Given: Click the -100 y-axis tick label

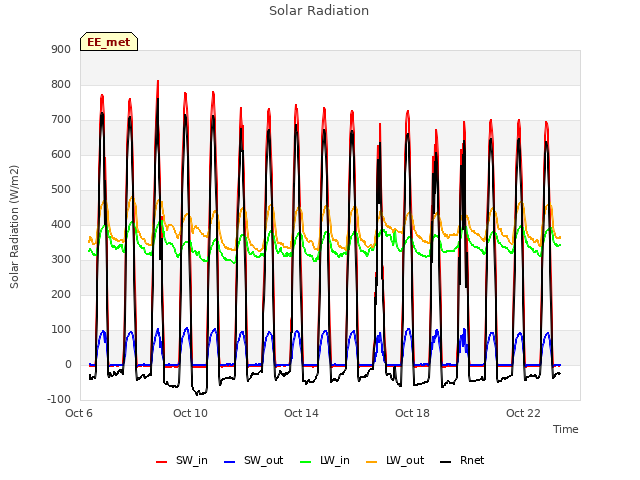Looking at the screenshot, I should 59,400.
